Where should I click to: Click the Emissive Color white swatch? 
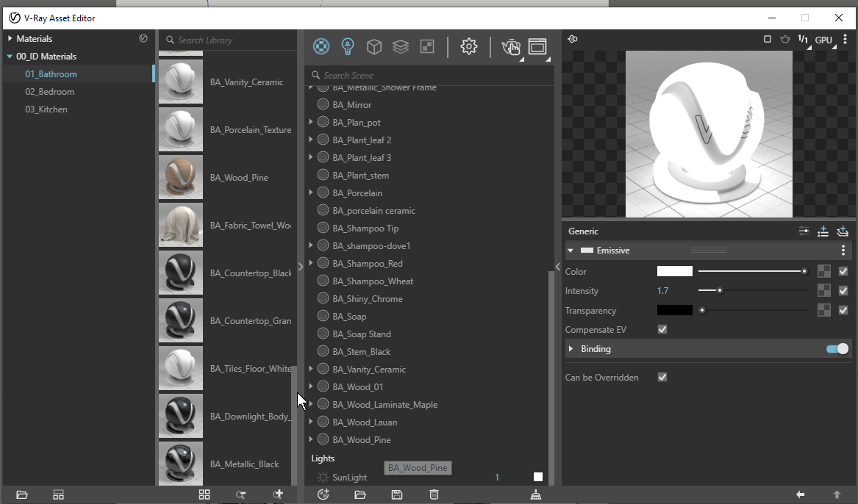point(675,271)
